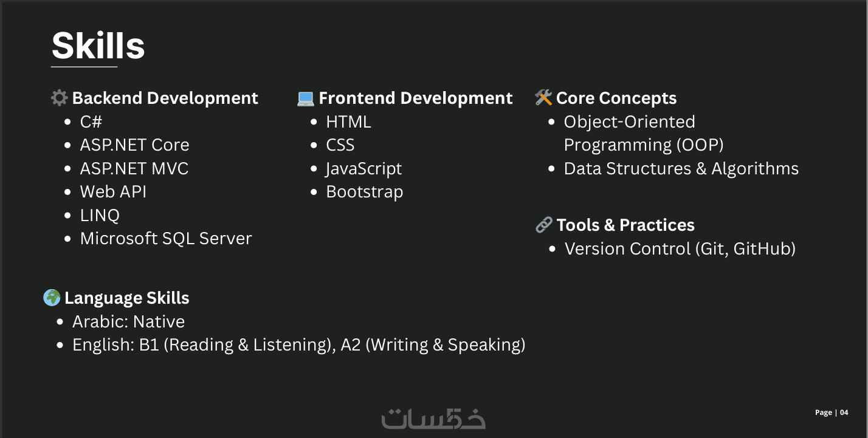The height and width of the screenshot is (438, 868).
Task: Select the Frontend Development heading
Action: (x=415, y=98)
